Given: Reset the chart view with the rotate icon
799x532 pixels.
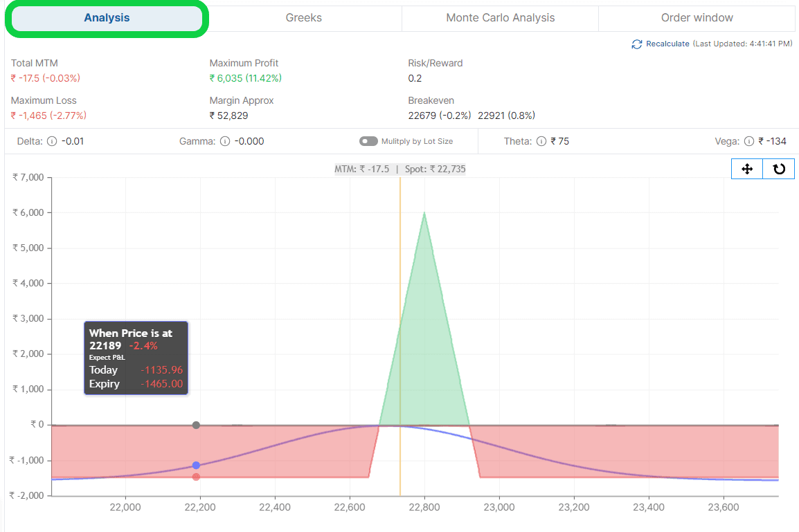Looking at the screenshot, I should [x=779, y=169].
